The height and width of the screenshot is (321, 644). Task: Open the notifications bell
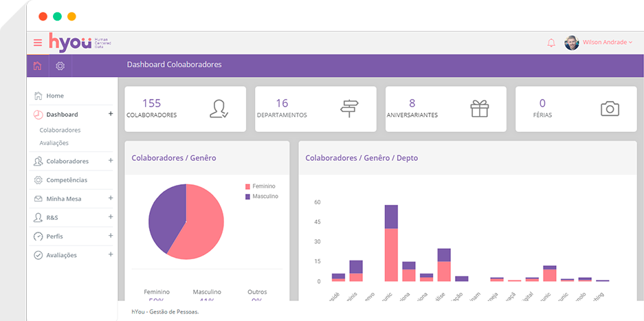point(551,43)
